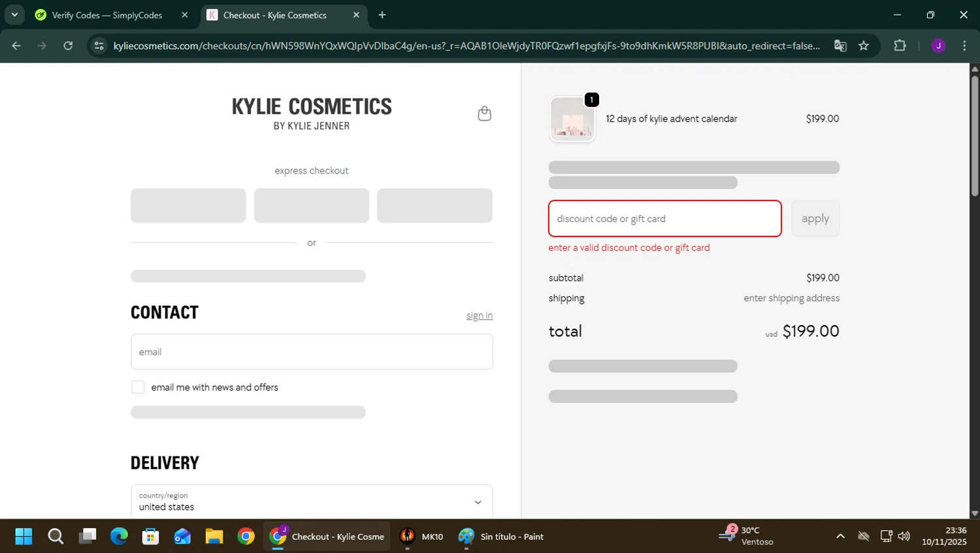Viewport: 980px width, 553px height.
Task: Click the Checkout - Kylie Cosme taskbar button
Action: (x=327, y=537)
